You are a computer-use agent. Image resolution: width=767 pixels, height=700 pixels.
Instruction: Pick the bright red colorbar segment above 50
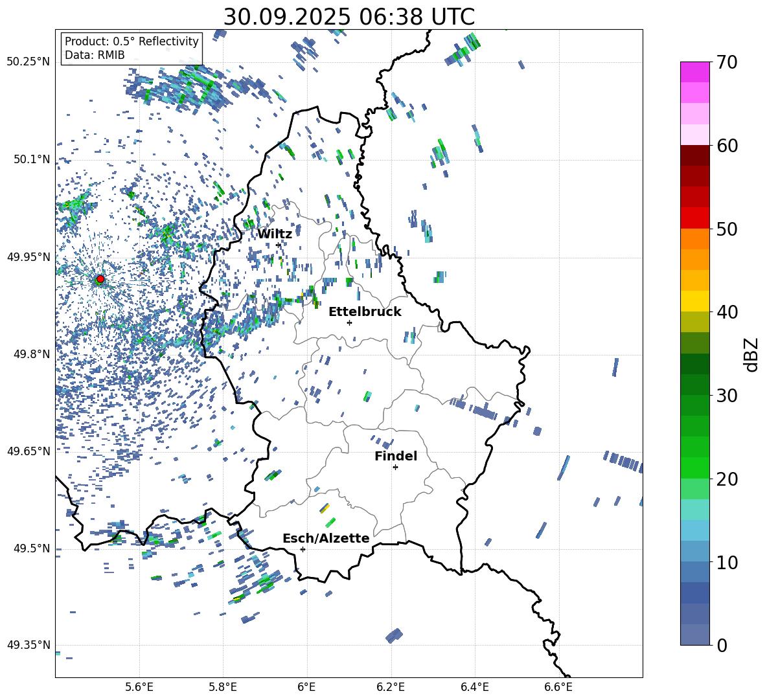pyautogui.click(x=695, y=218)
